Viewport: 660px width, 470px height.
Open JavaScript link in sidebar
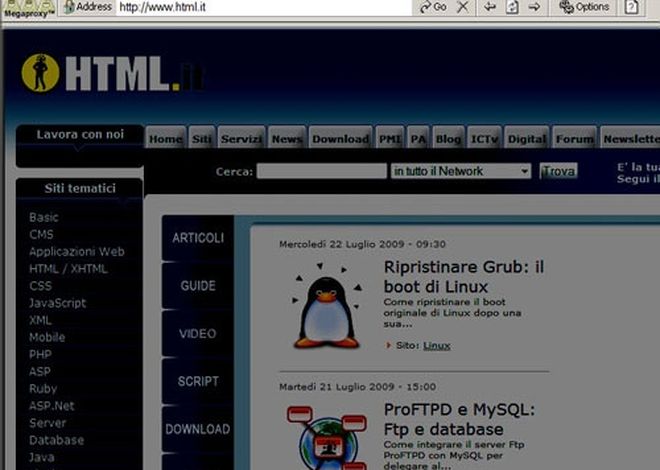click(x=57, y=303)
